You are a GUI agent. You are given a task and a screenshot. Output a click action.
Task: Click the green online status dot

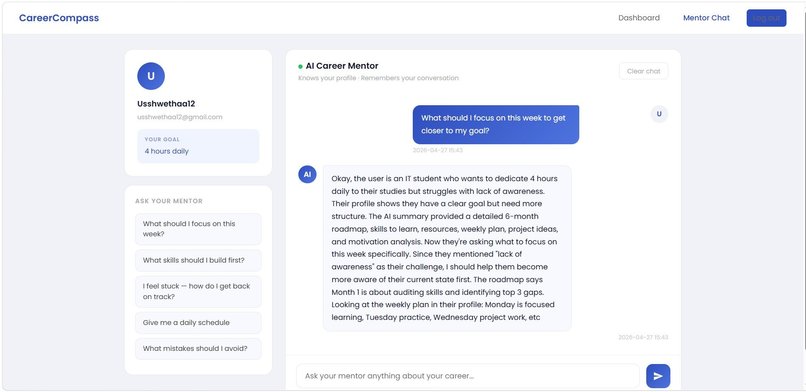point(300,66)
